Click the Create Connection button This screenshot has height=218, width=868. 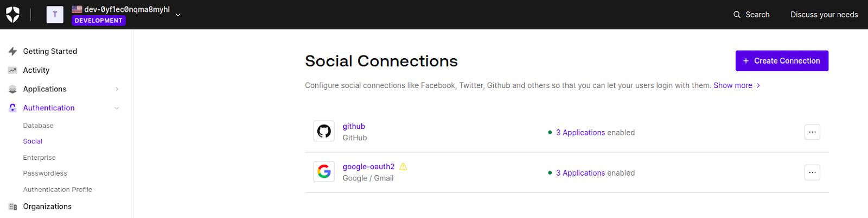click(x=782, y=61)
